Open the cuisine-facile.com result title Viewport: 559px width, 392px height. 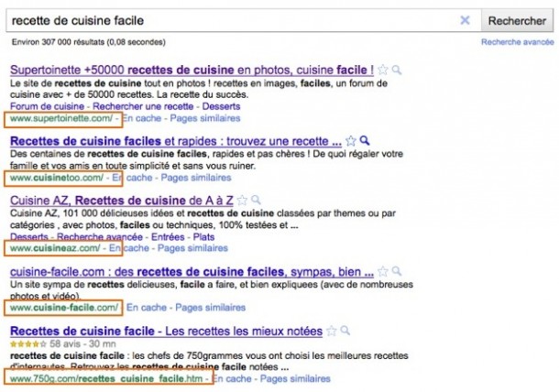pyautogui.click(x=192, y=272)
